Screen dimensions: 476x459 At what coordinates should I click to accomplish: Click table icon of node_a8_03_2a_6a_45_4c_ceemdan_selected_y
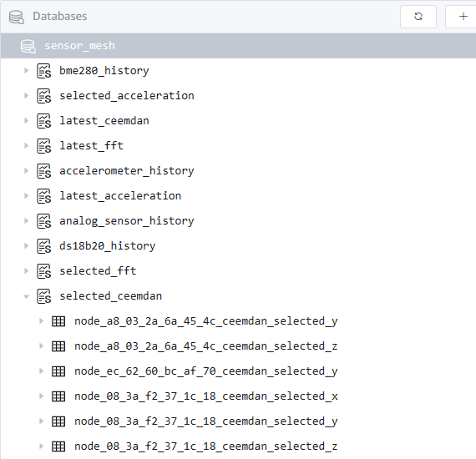[x=58, y=321]
